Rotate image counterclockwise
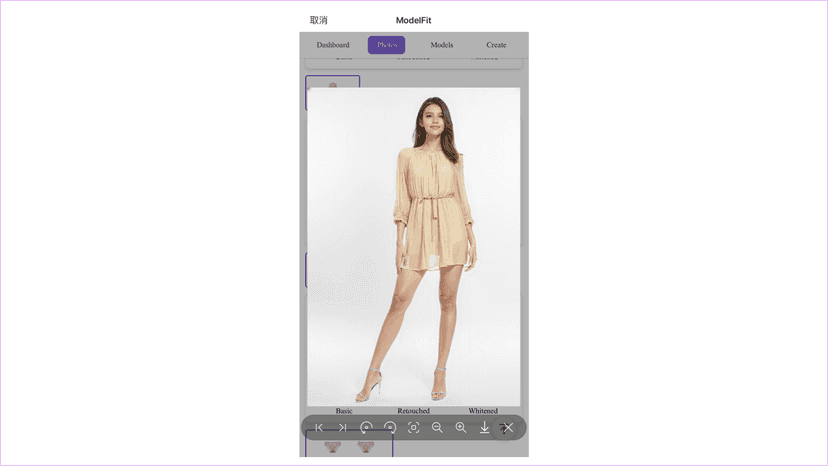Image resolution: width=828 pixels, height=466 pixels. click(366, 427)
